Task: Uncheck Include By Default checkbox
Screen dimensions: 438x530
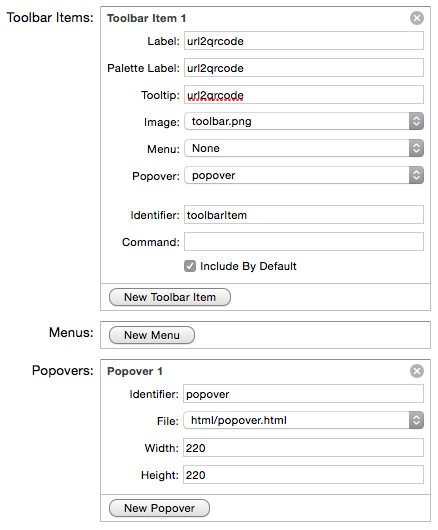Action: coord(190,266)
